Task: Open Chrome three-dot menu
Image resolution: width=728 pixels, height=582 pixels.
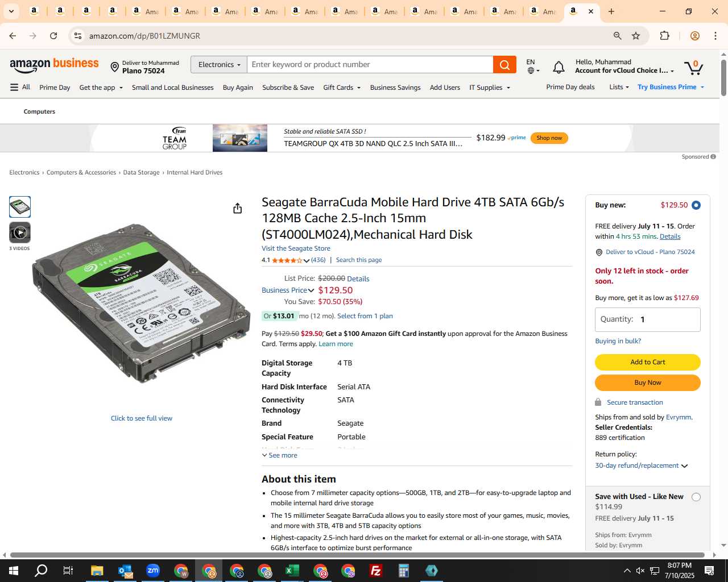Action: click(715, 36)
